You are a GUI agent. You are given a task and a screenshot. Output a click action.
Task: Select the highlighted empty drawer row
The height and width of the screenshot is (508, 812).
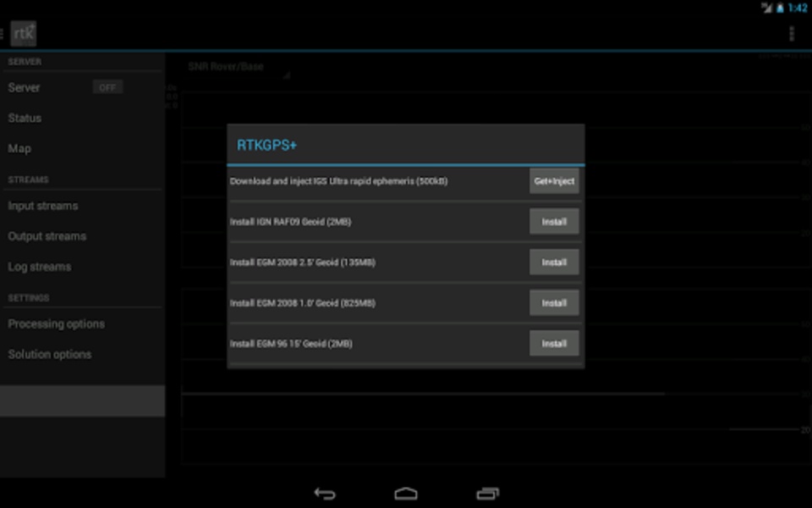click(82, 400)
